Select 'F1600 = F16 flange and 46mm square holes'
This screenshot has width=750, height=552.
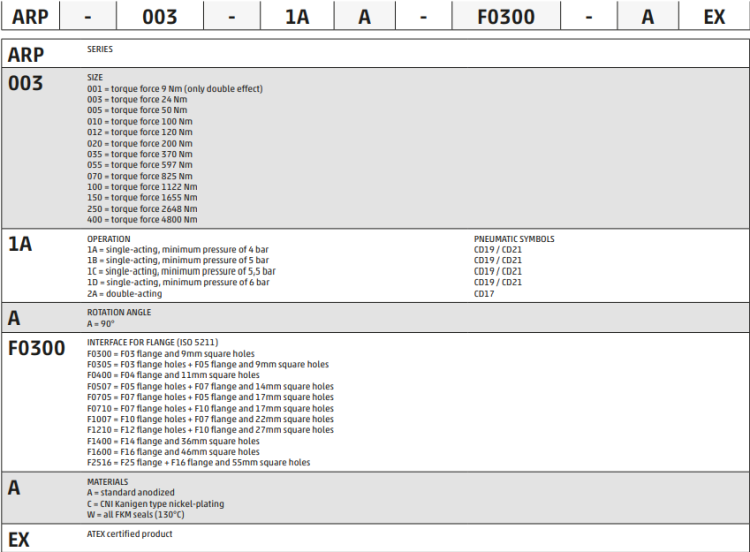173,452
